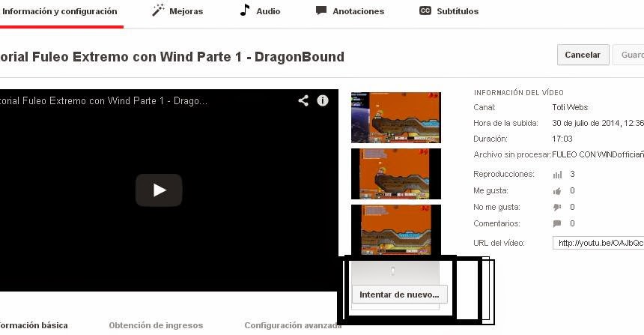The width and height of the screenshot is (644, 335).
Task: Click the info icon on the player
Action: [323, 100]
